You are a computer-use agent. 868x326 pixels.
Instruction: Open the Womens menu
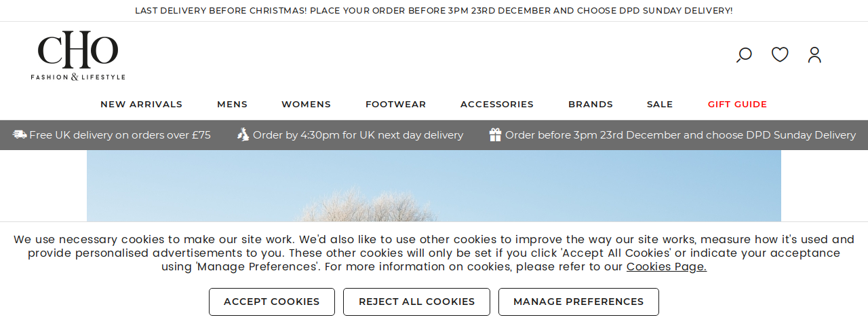pyautogui.click(x=306, y=105)
